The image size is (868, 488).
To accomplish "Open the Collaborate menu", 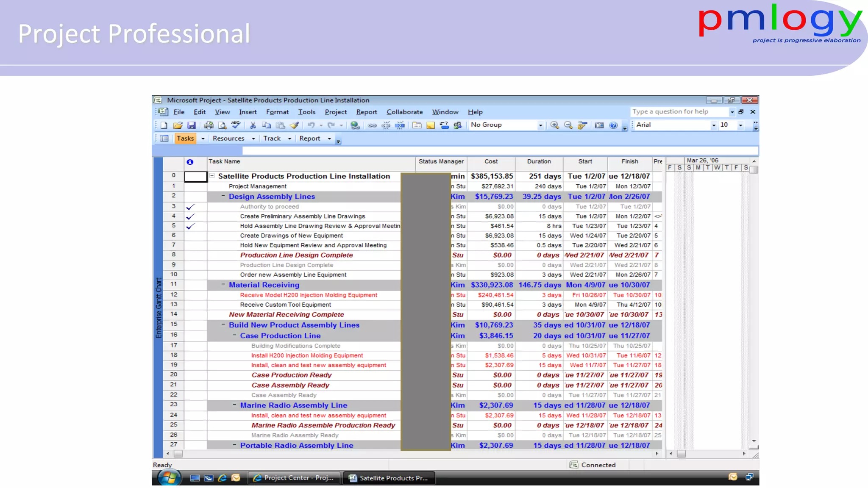I will (x=405, y=112).
